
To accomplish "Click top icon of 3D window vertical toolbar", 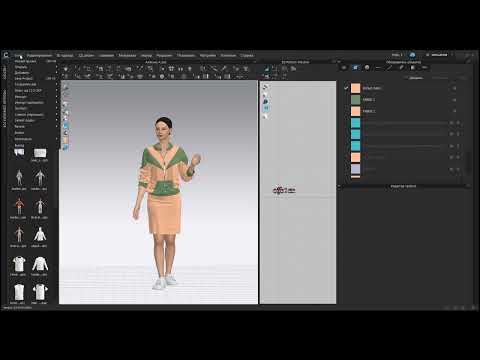I will 66,88.
